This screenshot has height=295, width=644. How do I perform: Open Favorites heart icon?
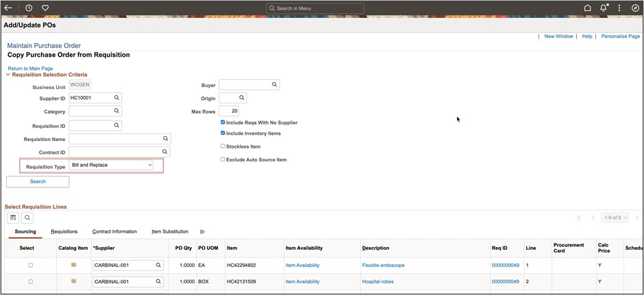46,8
